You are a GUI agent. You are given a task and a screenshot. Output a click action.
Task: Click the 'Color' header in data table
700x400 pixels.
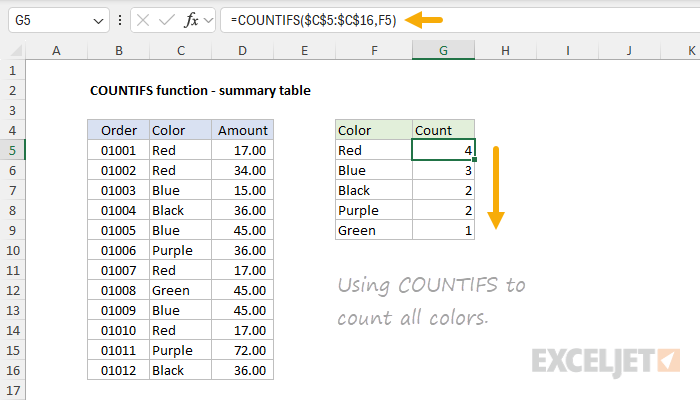pyautogui.click(x=180, y=130)
